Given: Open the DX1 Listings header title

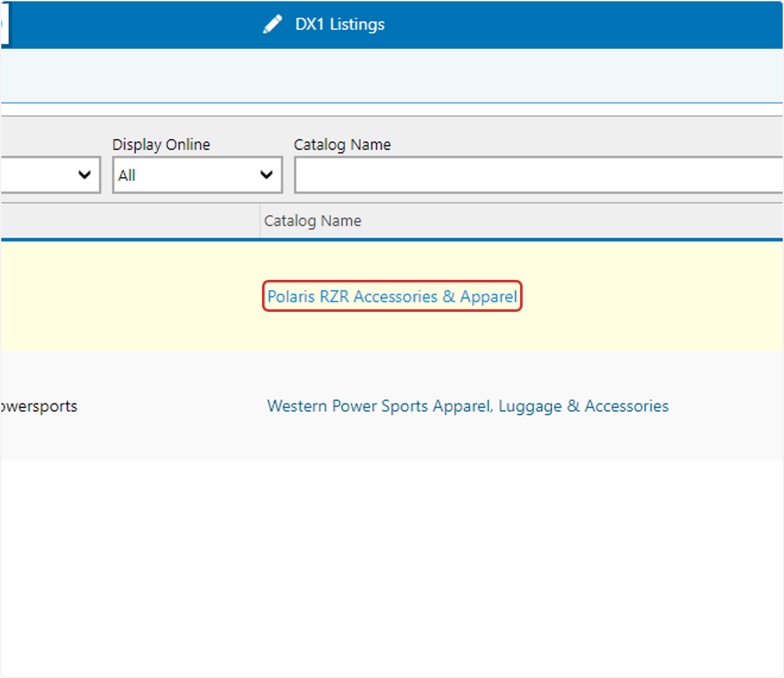Looking at the screenshot, I should (340, 24).
